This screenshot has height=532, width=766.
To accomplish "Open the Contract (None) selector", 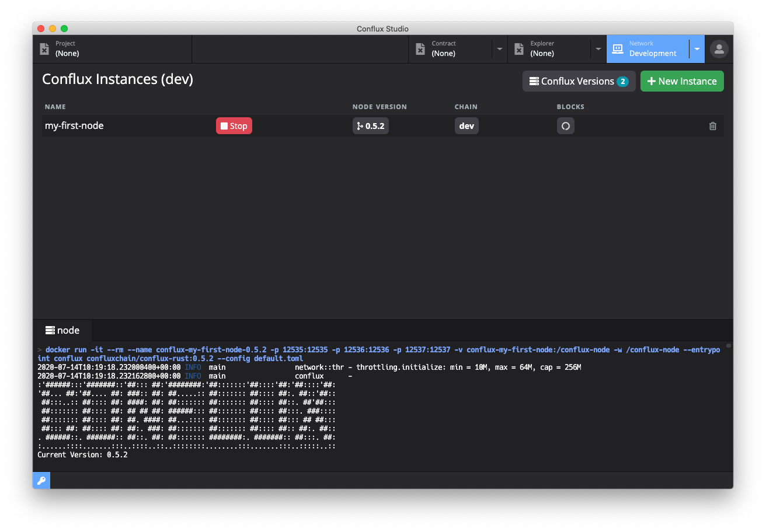I will (450, 49).
